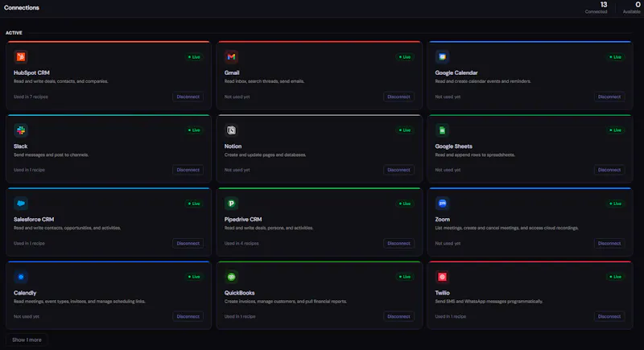Click the Calendly logo icon
Viewport: 644px width, 350px height.
21,277
